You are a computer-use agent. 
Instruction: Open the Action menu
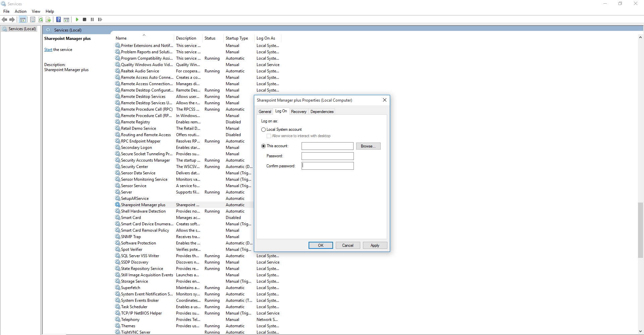pos(20,11)
